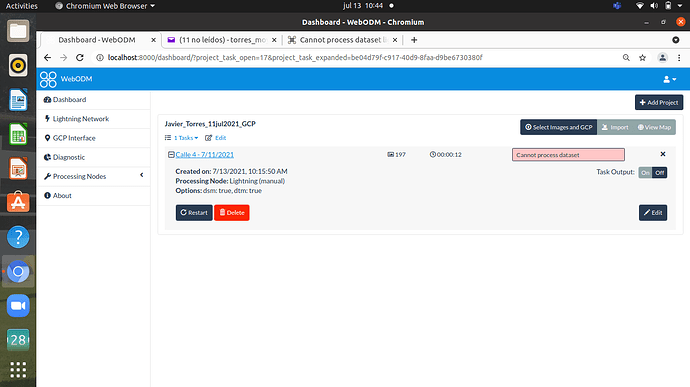This screenshot has height=387, width=690.
Task: Click the volume icon in system tray
Action: tap(654, 6)
